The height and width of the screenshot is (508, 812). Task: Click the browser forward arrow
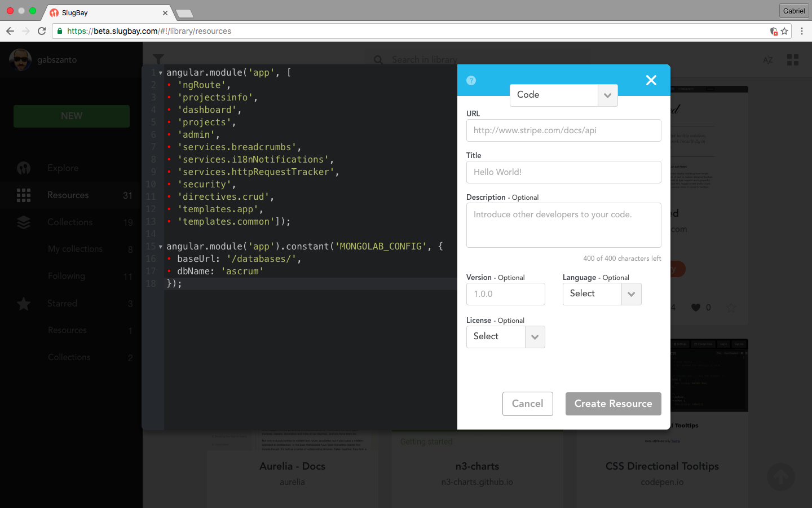click(x=26, y=31)
